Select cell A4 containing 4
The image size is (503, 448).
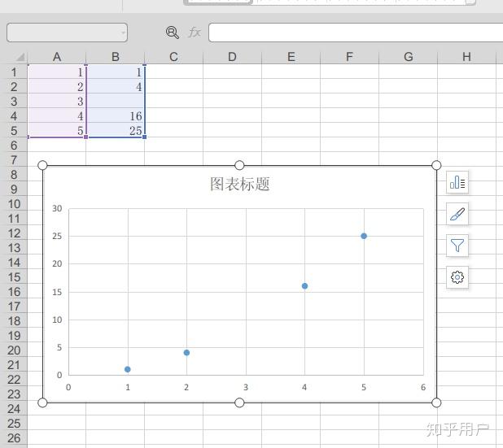click(x=57, y=116)
